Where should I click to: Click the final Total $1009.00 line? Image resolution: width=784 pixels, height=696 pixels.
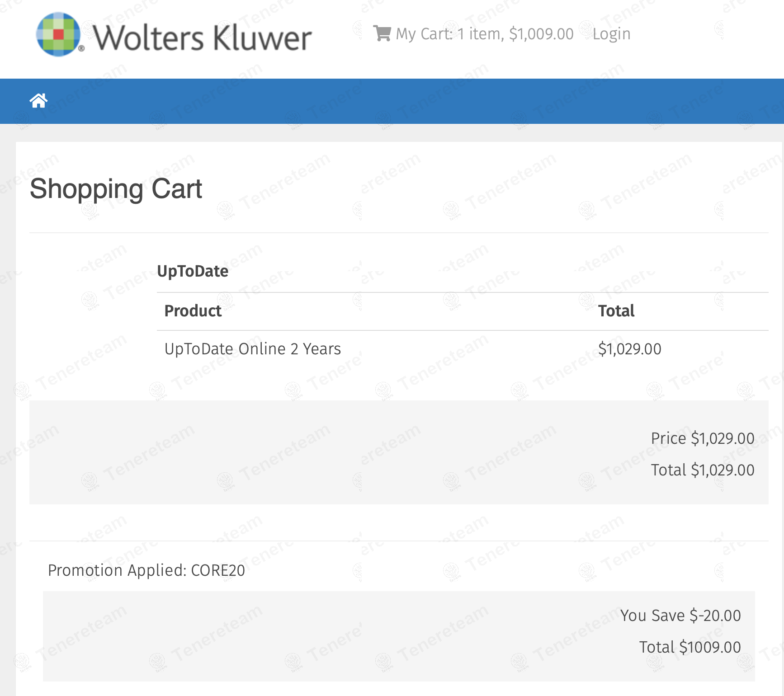[690, 647]
